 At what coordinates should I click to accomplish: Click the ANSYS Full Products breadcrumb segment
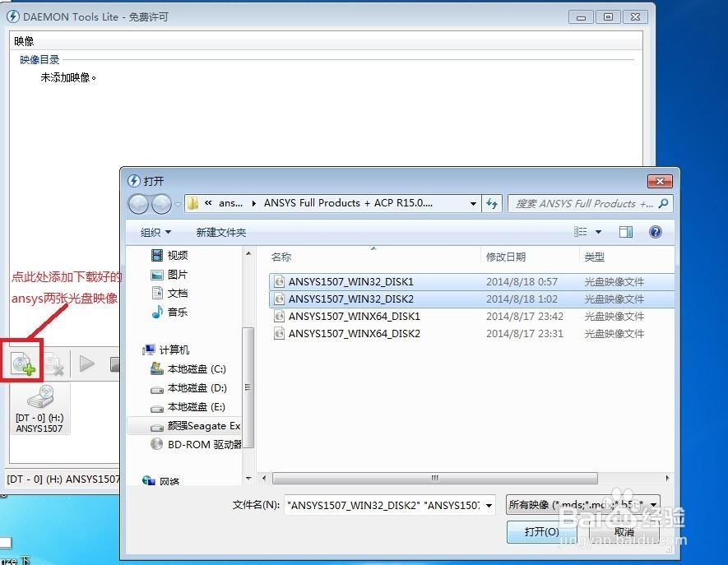tap(348, 203)
